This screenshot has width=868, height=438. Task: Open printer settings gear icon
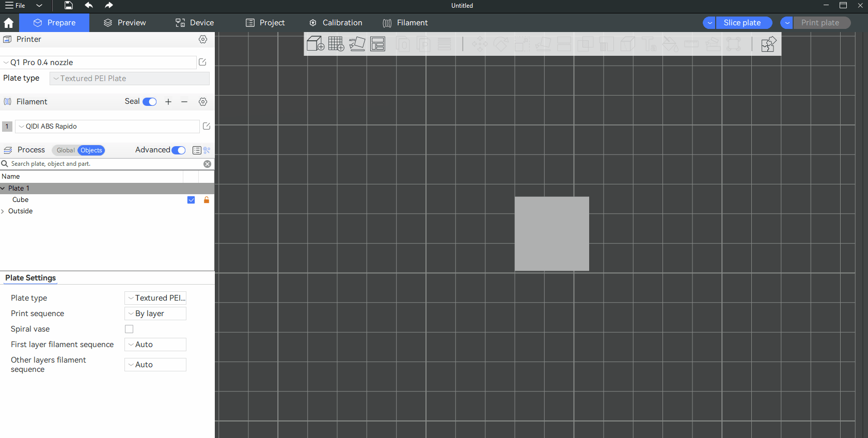click(x=203, y=39)
